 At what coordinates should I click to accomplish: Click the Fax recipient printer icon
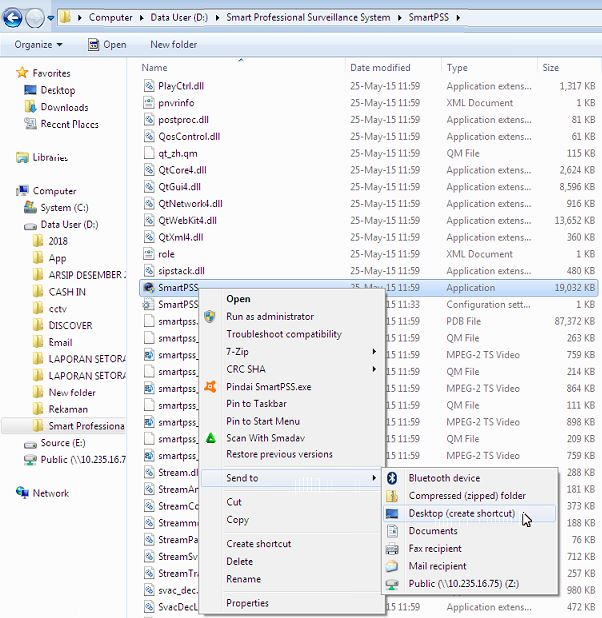click(392, 548)
